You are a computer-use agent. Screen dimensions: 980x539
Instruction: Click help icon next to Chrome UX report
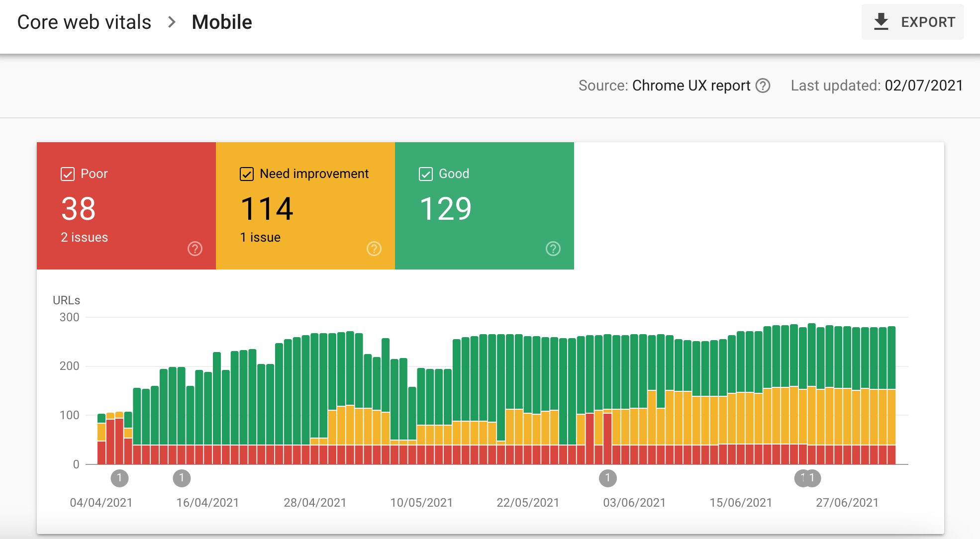coord(763,86)
